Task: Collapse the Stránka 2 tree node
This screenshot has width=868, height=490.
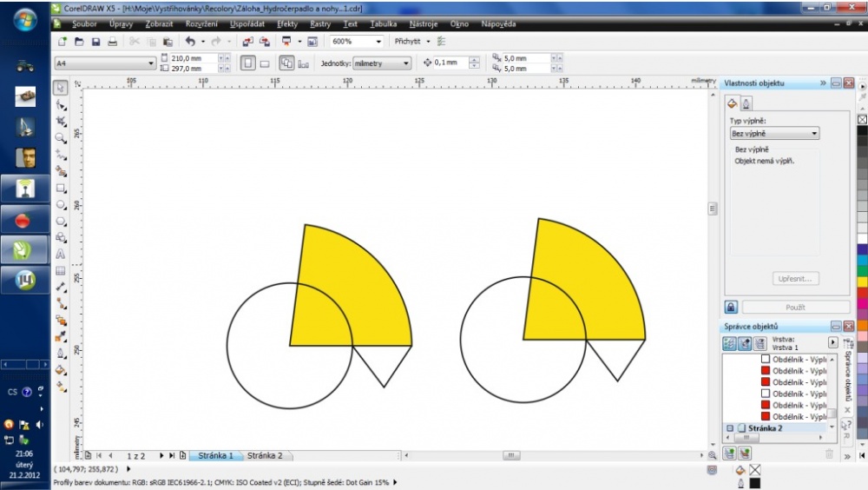Action: point(730,428)
